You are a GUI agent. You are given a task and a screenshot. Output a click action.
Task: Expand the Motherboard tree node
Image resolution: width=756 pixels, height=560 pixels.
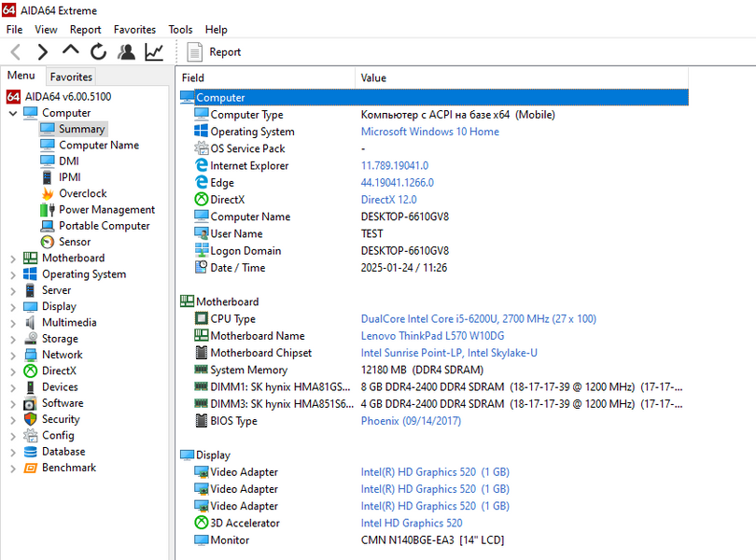(x=13, y=259)
